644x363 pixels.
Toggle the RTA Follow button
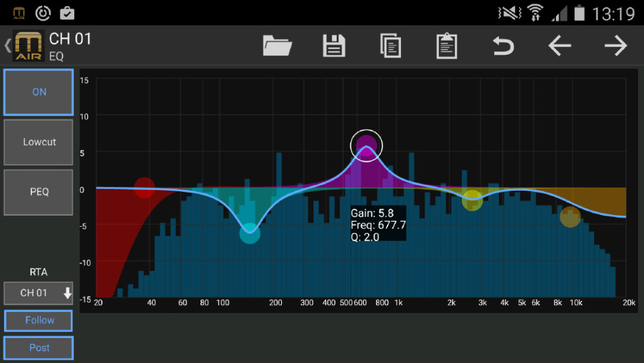tap(39, 320)
